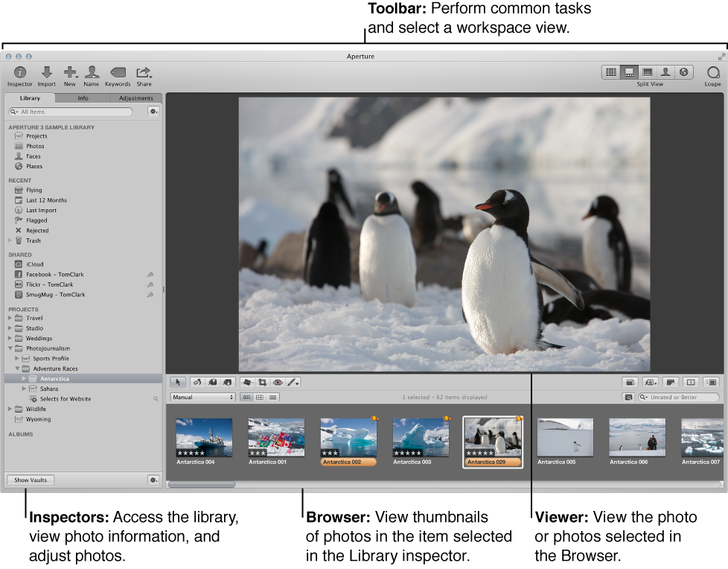Screen dimensions: 728x569
Task: Click the Keywords tag icon
Action: 118,72
